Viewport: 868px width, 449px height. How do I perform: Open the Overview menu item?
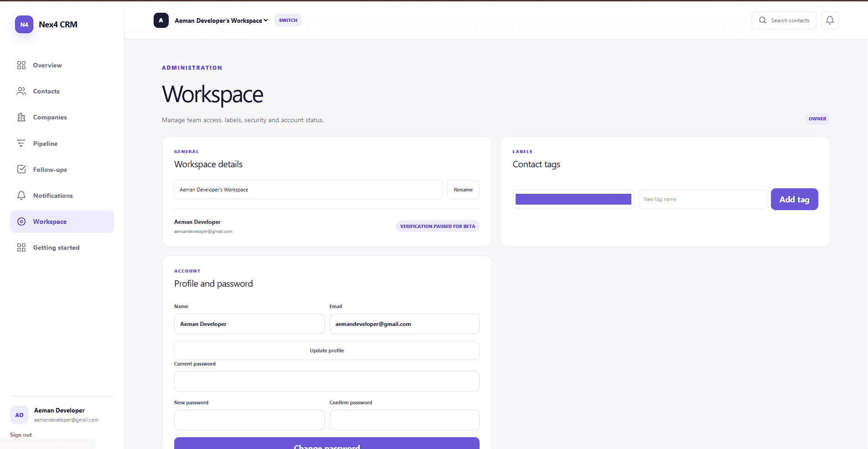(62, 65)
